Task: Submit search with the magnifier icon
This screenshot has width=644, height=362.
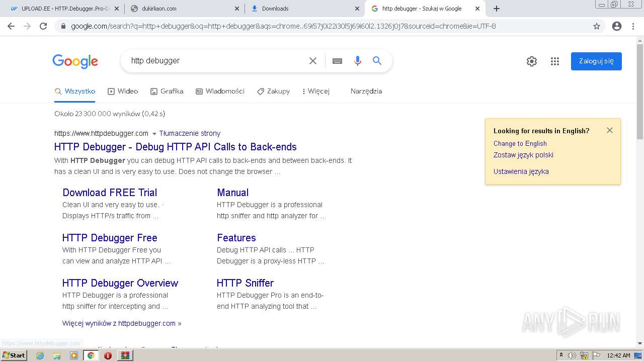Action: [x=377, y=61]
